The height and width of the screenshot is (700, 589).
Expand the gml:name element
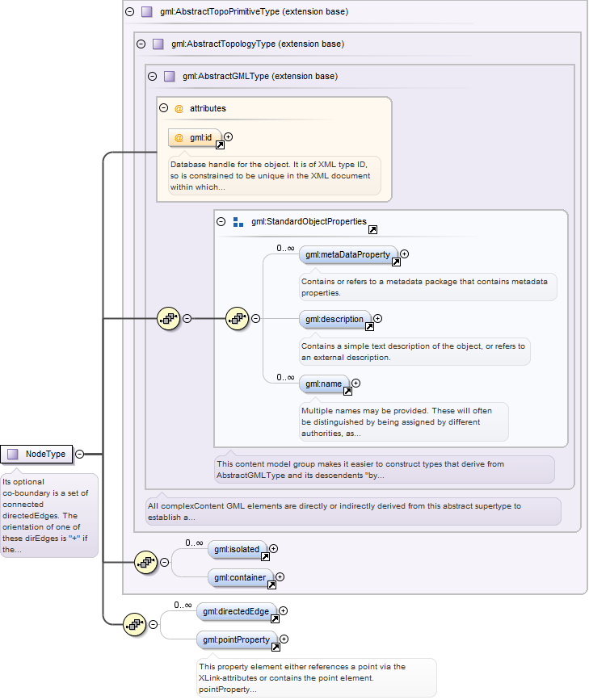click(x=356, y=383)
